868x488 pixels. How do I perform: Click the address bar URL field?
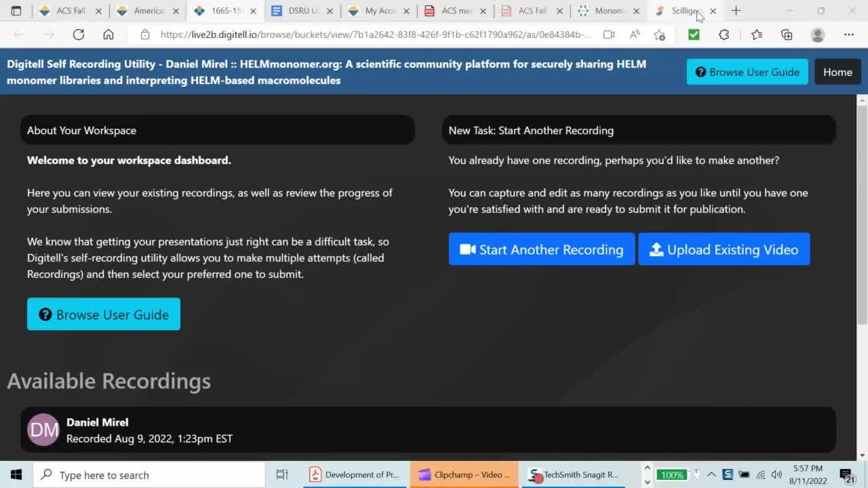(375, 35)
